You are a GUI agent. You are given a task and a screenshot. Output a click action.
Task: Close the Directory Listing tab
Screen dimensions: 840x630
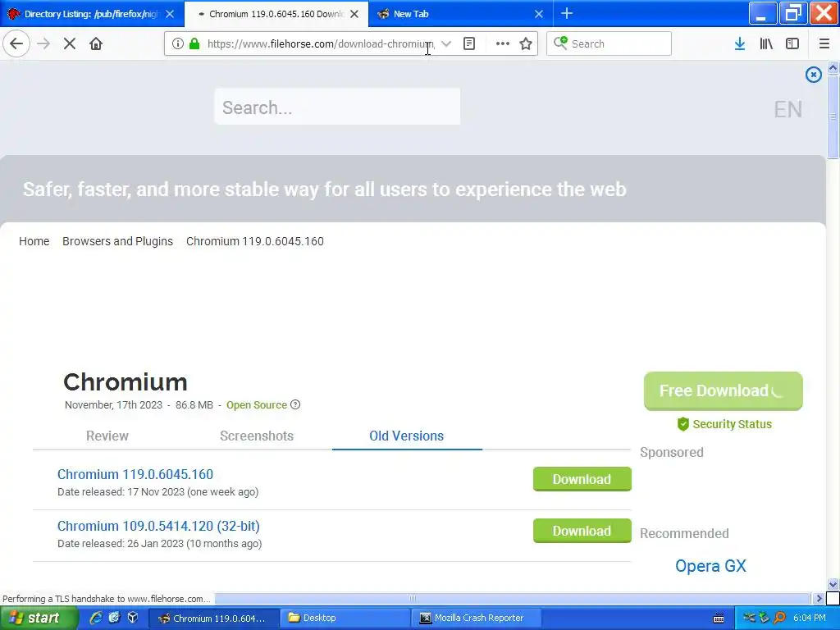170,15
